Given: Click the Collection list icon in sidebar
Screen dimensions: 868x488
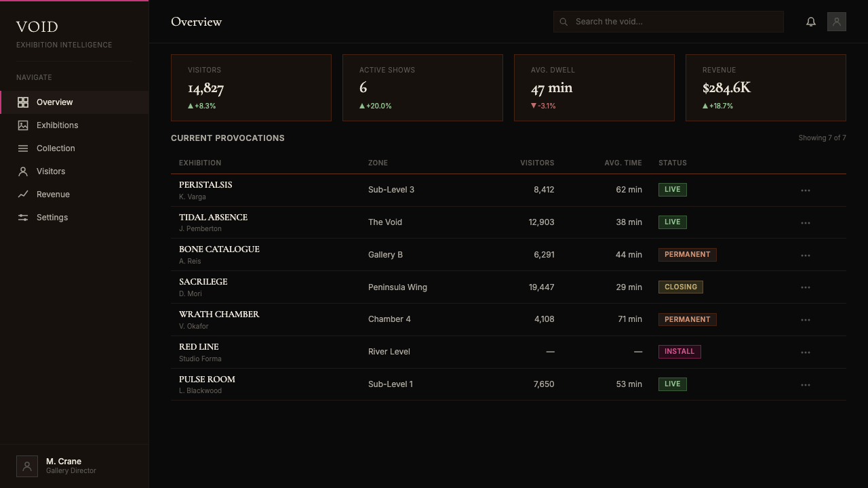Looking at the screenshot, I should point(23,148).
